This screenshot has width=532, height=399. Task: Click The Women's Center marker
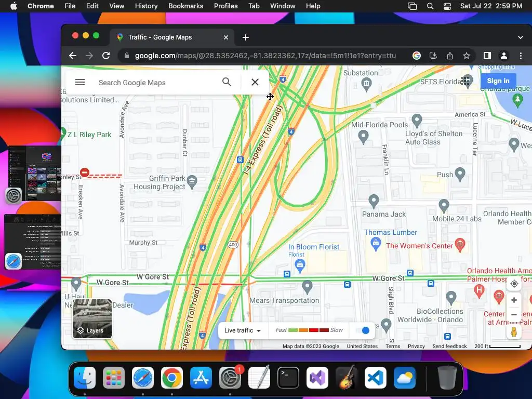tap(460, 245)
